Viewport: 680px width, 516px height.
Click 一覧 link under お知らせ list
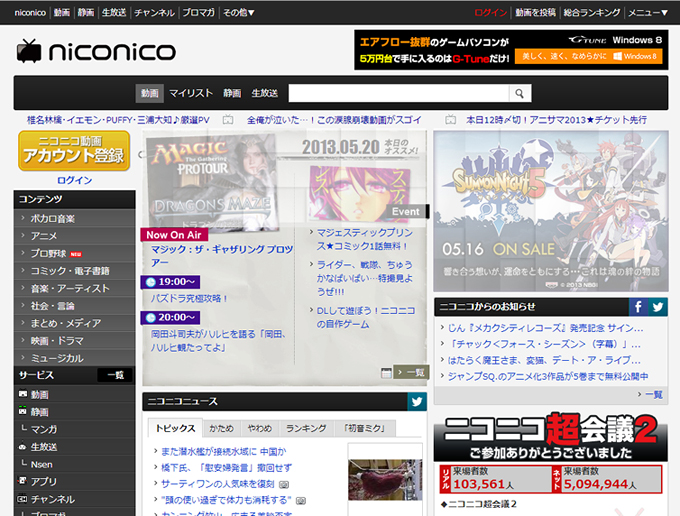(x=654, y=394)
